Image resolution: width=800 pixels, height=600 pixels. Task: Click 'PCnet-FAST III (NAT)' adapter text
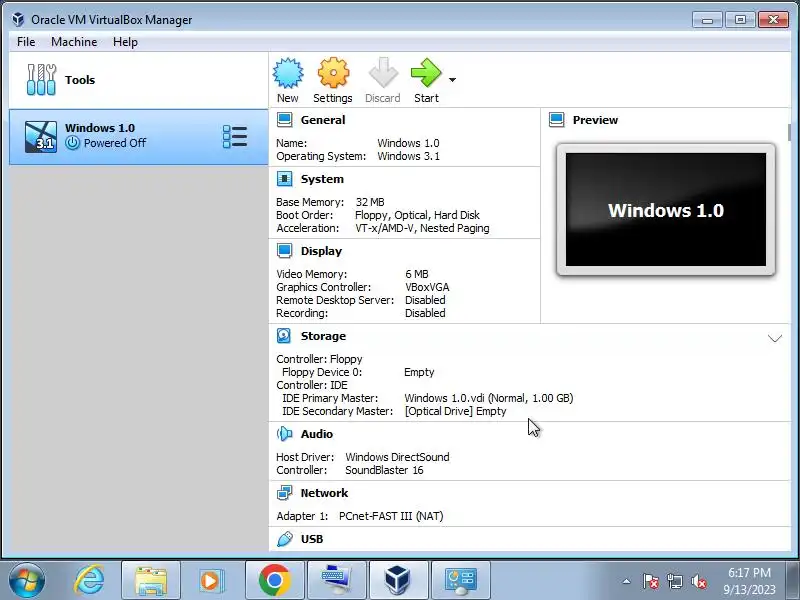pyautogui.click(x=391, y=516)
